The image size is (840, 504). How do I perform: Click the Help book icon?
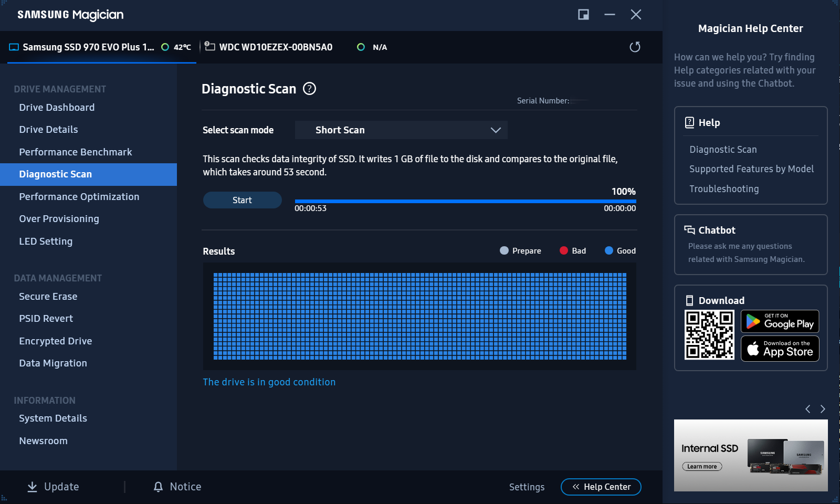coord(689,122)
